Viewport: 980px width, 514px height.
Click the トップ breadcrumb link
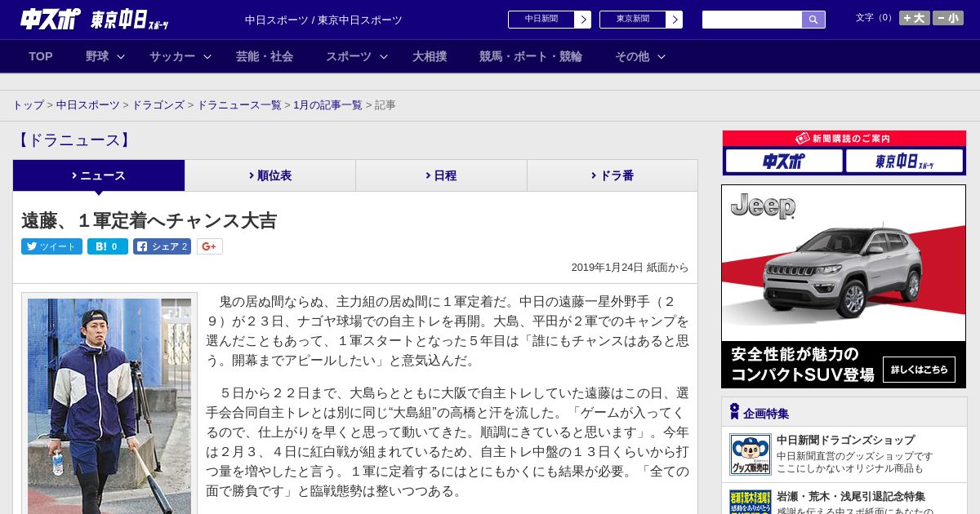[x=29, y=105]
